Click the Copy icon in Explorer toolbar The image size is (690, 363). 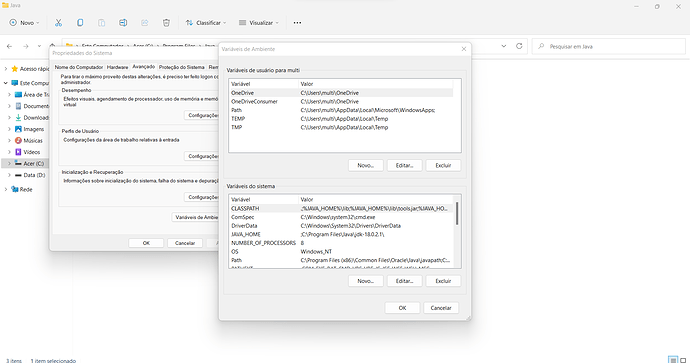[80, 23]
